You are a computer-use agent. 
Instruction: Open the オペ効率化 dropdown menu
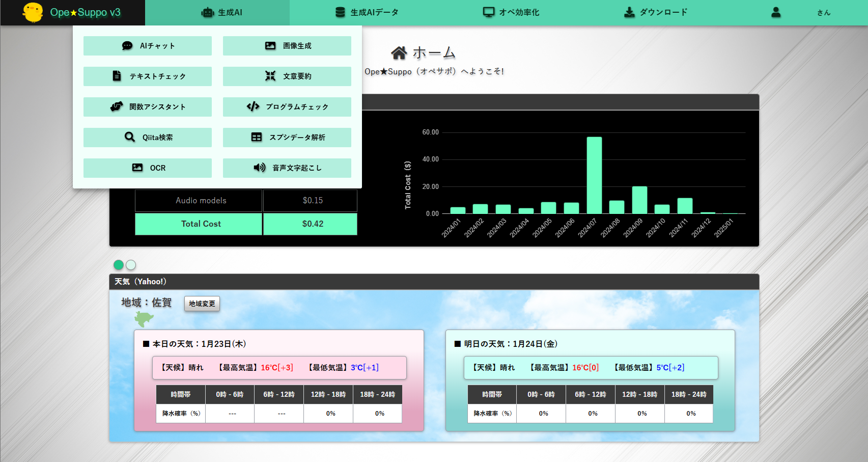point(511,12)
